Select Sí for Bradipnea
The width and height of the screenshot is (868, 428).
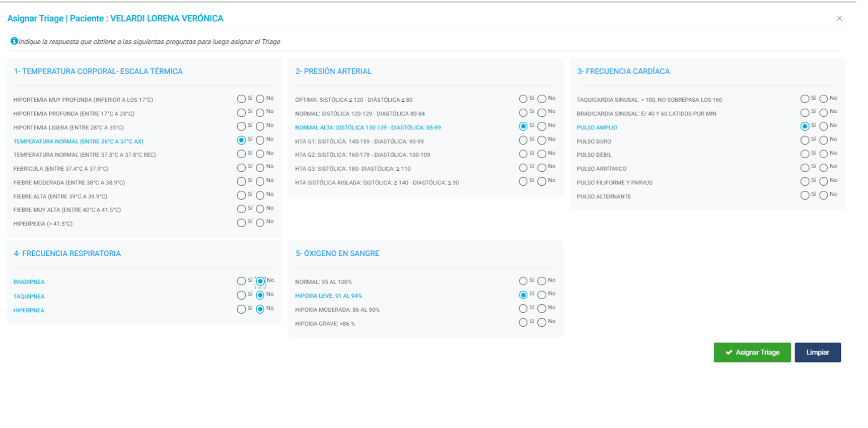click(241, 281)
